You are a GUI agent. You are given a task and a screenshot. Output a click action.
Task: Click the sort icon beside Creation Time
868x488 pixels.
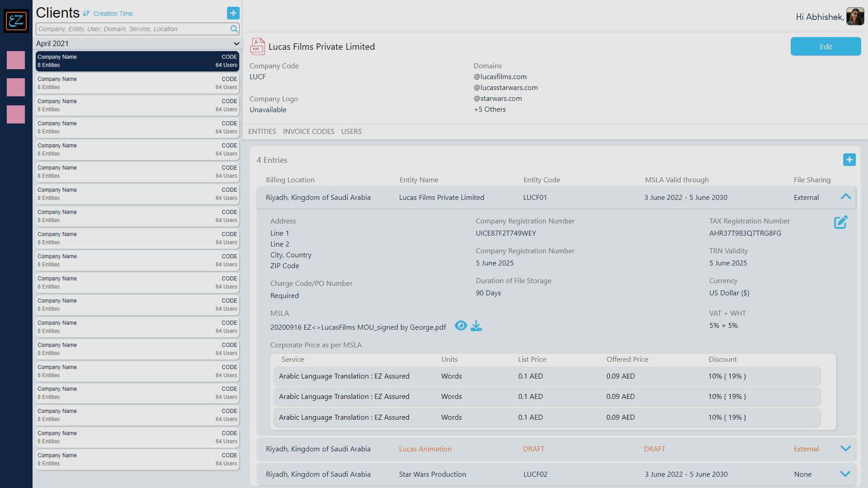click(x=85, y=14)
